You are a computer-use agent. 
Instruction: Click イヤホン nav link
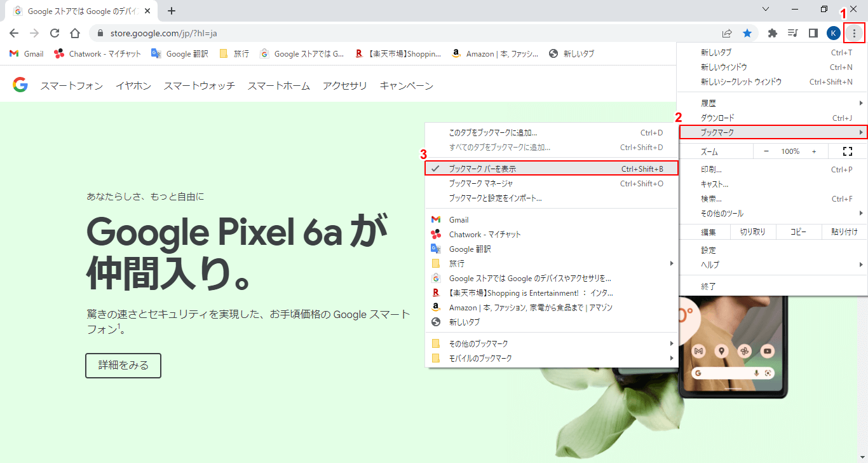pos(133,86)
